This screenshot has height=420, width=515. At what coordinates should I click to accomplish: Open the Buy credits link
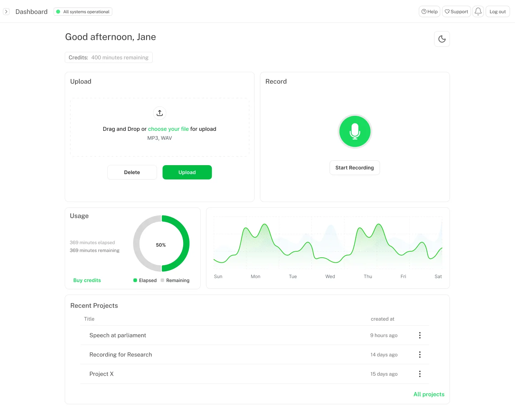87,280
